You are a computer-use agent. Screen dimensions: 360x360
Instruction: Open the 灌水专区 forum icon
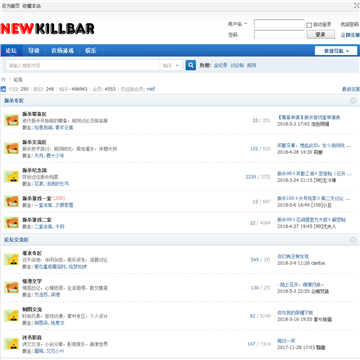point(11,259)
